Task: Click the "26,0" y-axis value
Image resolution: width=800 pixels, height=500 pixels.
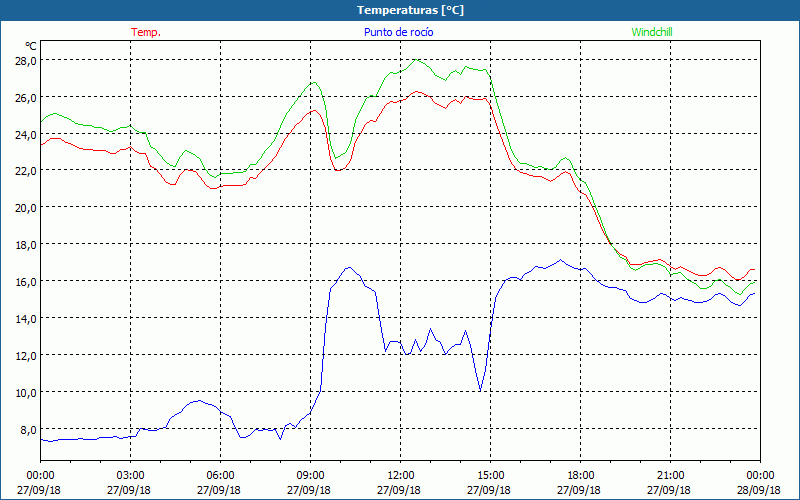Action: coord(25,97)
